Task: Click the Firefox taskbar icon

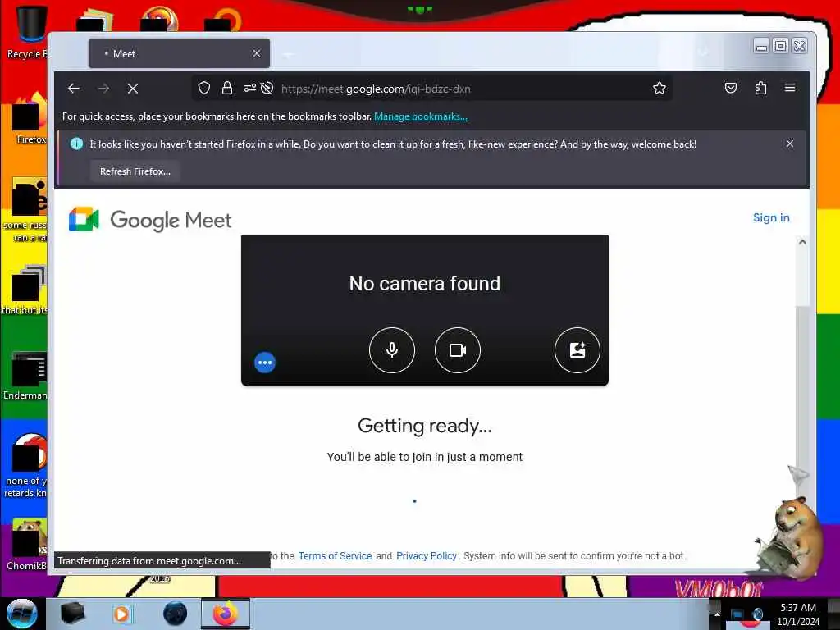Action: click(x=225, y=614)
